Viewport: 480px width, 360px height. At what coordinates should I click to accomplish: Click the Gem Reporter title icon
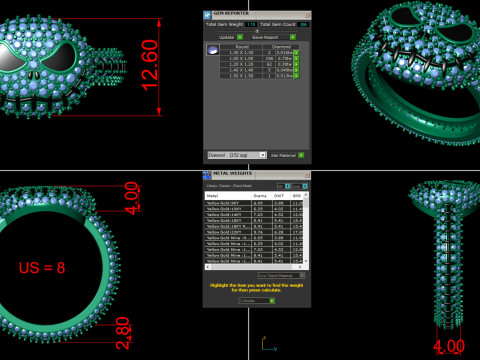[207, 15]
